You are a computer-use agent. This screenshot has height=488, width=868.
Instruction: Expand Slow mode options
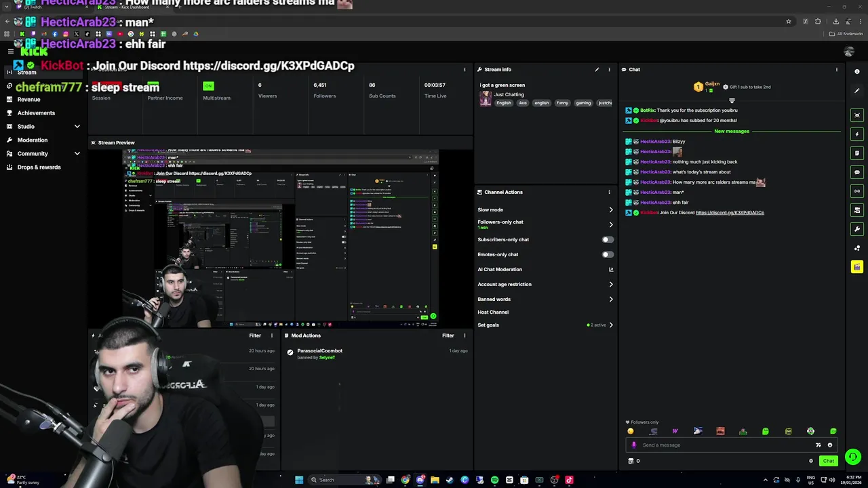click(x=610, y=209)
